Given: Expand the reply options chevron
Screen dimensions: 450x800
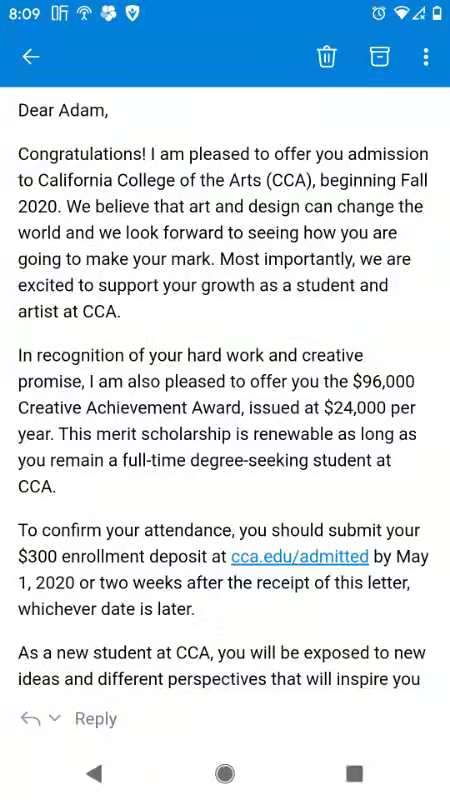Looking at the screenshot, I should [x=55, y=718].
